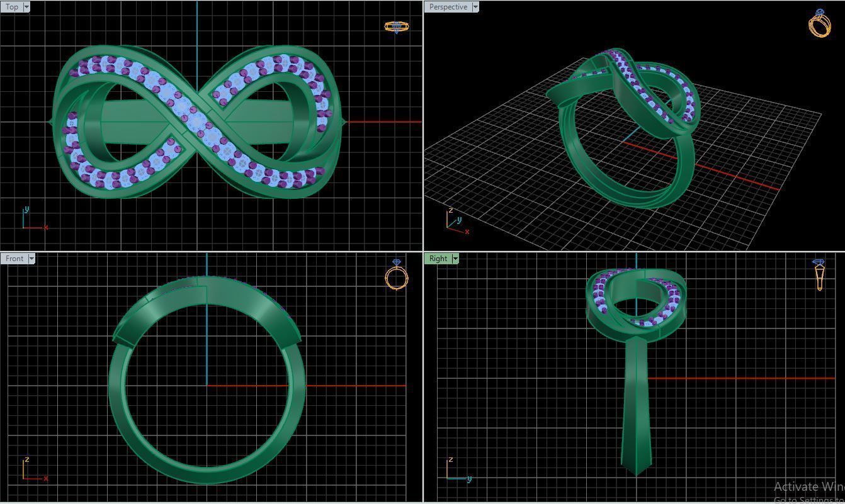Click the ring orientation icon in Front viewport
The image size is (845, 504).
click(397, 275)
